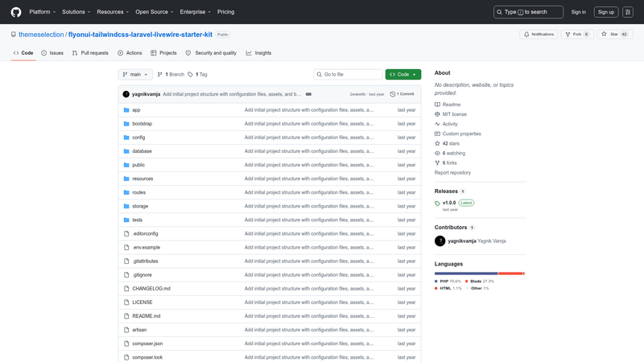Image resolution: width=644 pixels, height=362 pixels.
Task: Star the repository
Action: click(x=614, y=34)
